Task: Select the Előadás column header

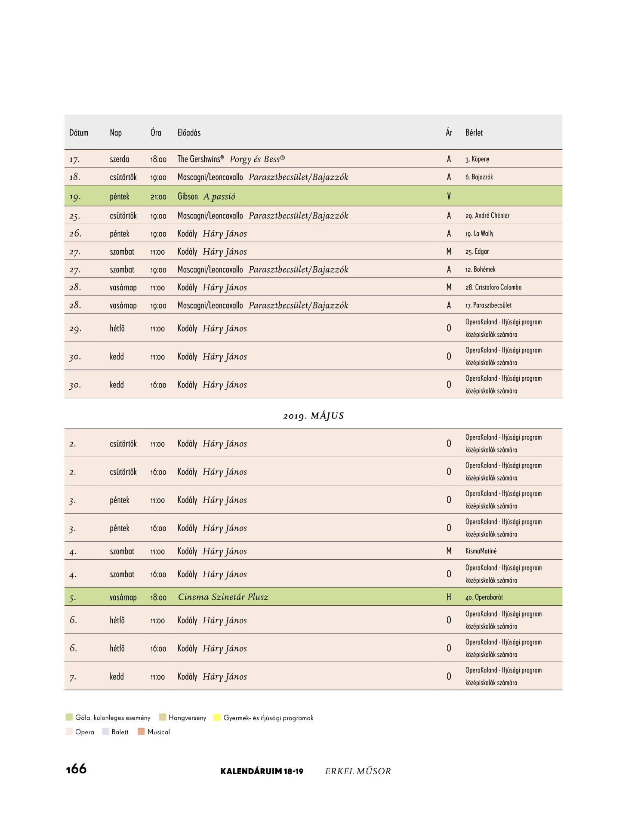Action: coord(189,132)
